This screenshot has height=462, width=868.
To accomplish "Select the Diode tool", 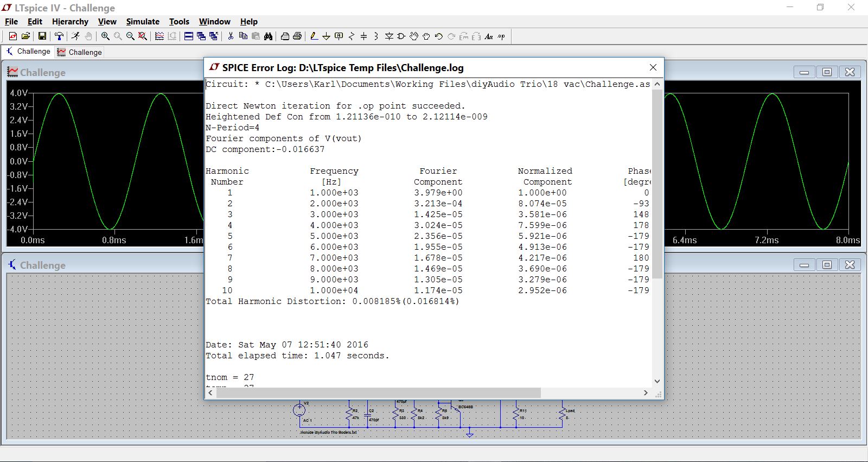I will tap(389, 36).
